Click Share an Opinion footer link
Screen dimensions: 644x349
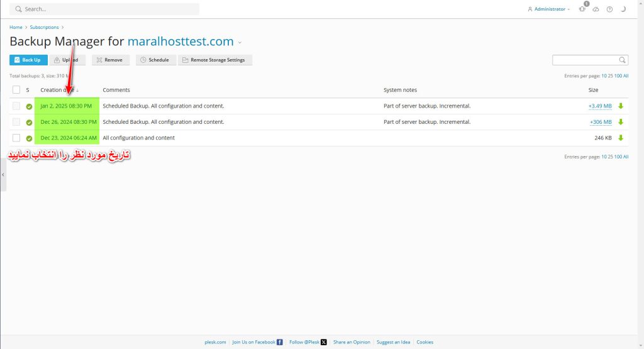352,342
